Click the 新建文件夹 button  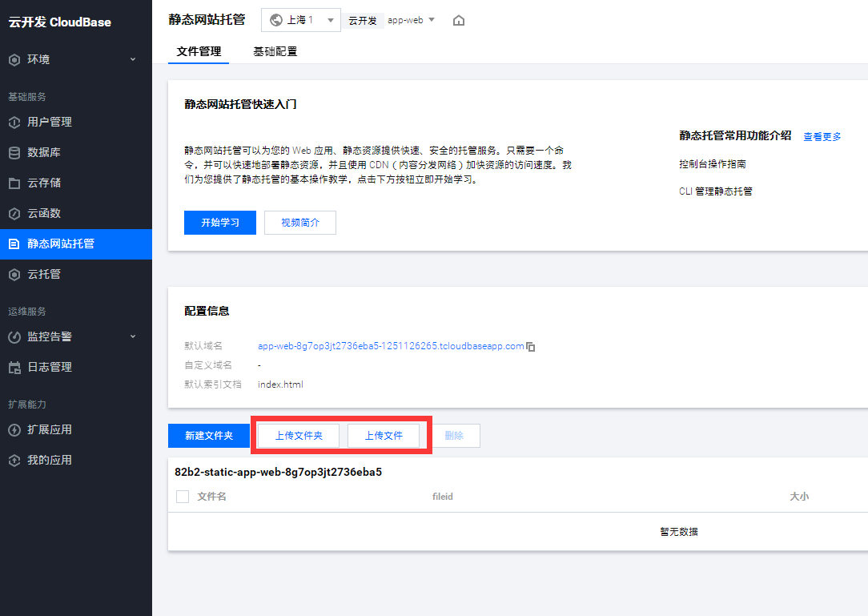209,436
